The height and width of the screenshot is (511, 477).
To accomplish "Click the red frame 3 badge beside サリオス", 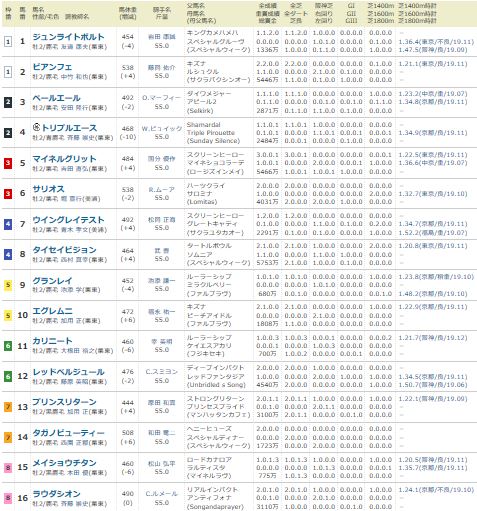I will click(8, 194).
